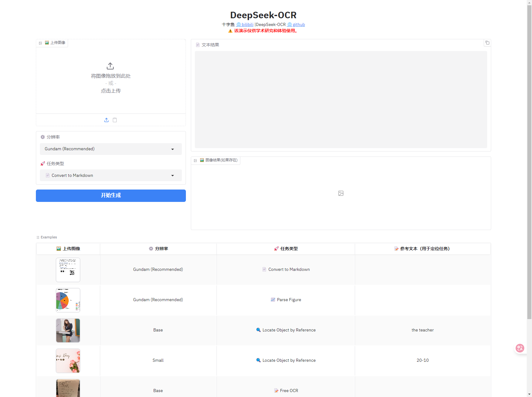Open the bilibili link
This screenshot has height=397, width=532.
point(247,24)
